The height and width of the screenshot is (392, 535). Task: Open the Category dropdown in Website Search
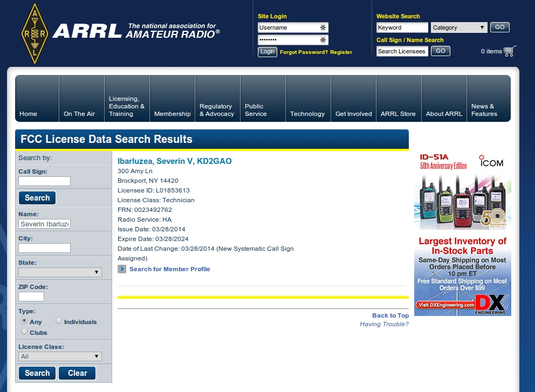point(458,27)
